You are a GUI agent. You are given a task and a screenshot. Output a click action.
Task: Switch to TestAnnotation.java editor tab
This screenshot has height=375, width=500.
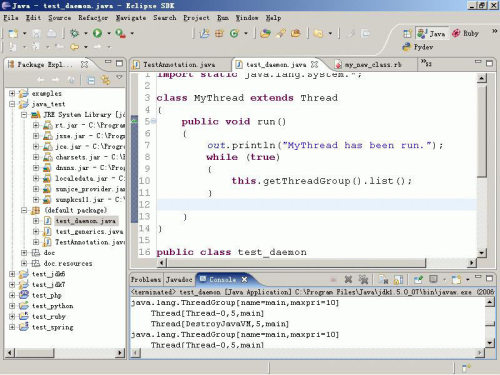pos(179,64)
